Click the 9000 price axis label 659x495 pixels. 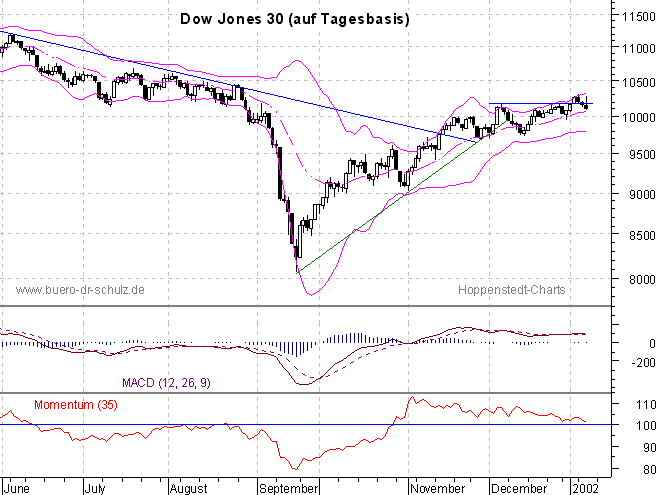642,195
